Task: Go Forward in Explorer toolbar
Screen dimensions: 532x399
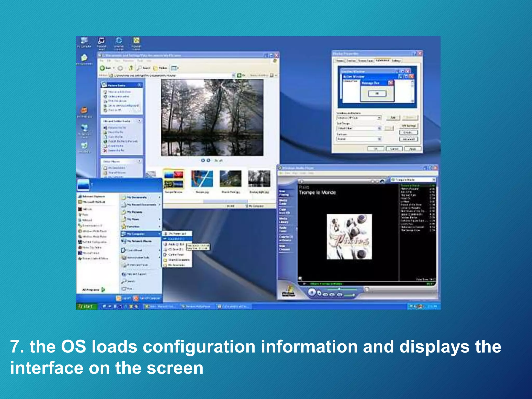Action: pos(120,68)
